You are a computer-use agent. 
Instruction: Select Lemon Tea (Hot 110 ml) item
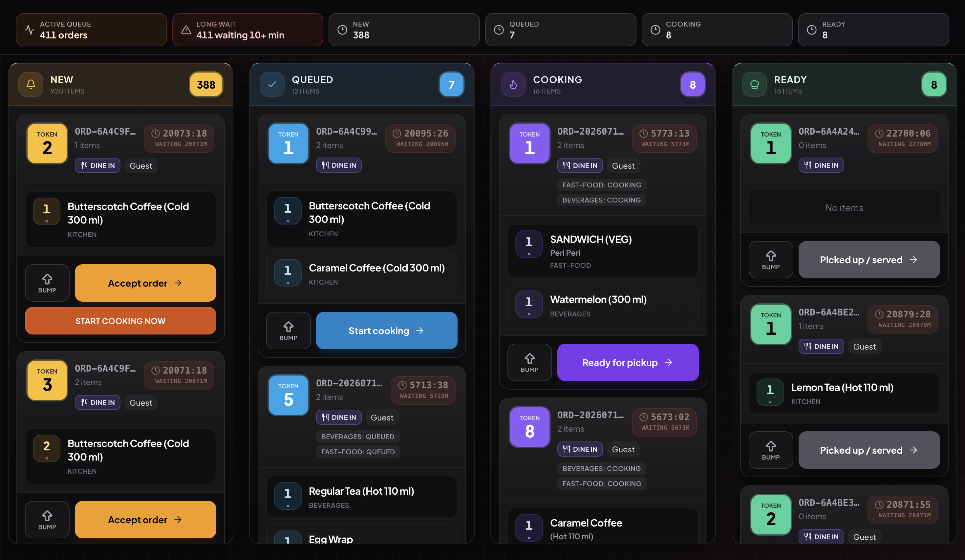point(844,393)
